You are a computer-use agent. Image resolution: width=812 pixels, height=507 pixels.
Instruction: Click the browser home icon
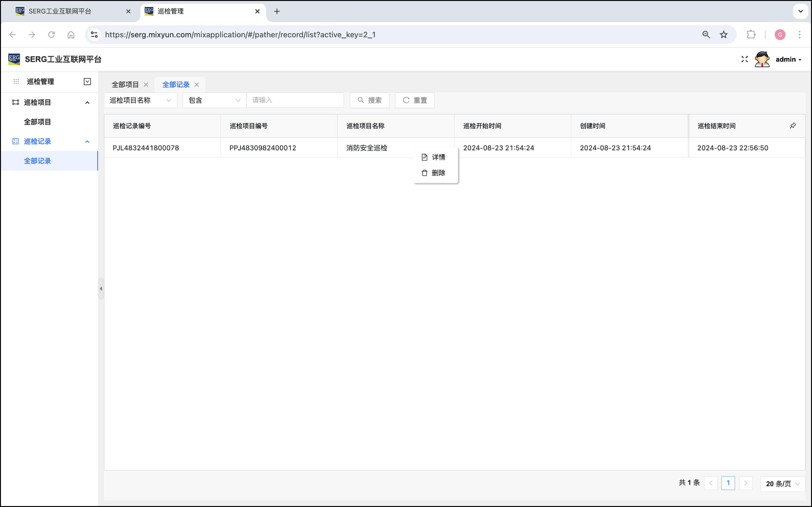[x=71, y=34]
